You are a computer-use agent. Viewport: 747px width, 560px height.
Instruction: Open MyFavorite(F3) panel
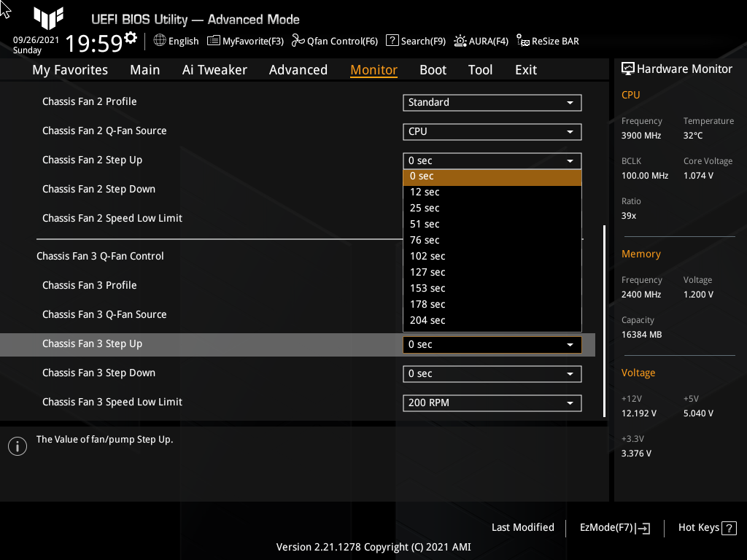point(245,41)
